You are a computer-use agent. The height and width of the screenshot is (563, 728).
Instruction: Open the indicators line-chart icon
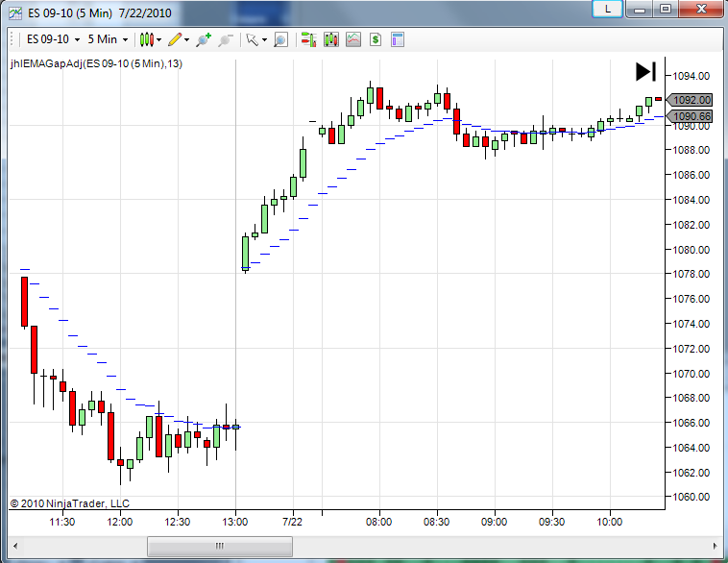tap(353, 40)
